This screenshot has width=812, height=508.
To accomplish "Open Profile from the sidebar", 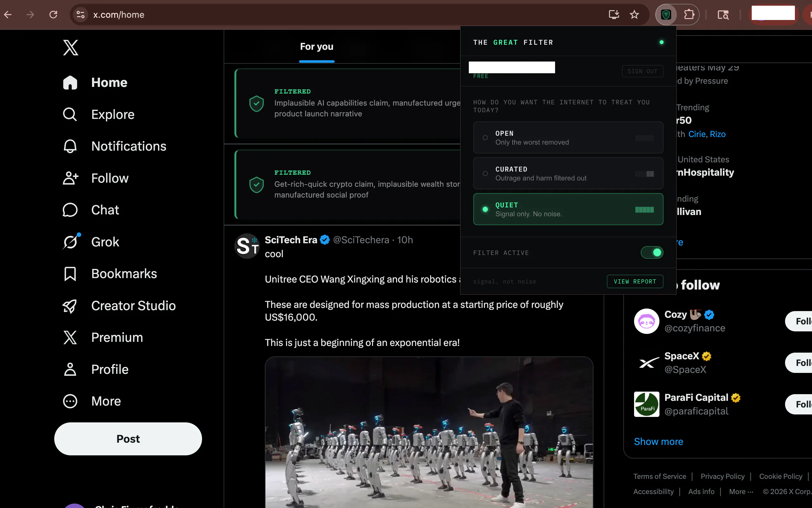I will click(95, 369).
